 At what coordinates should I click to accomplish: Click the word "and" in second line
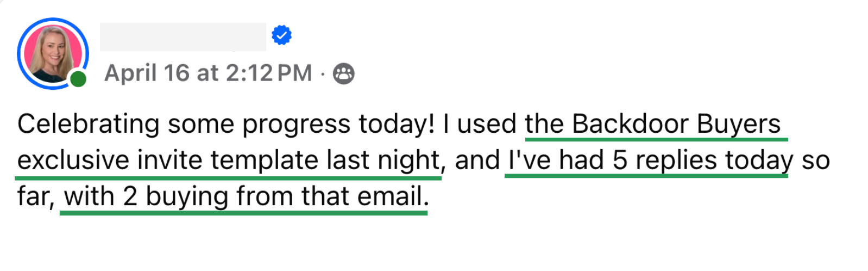[477, 161]
